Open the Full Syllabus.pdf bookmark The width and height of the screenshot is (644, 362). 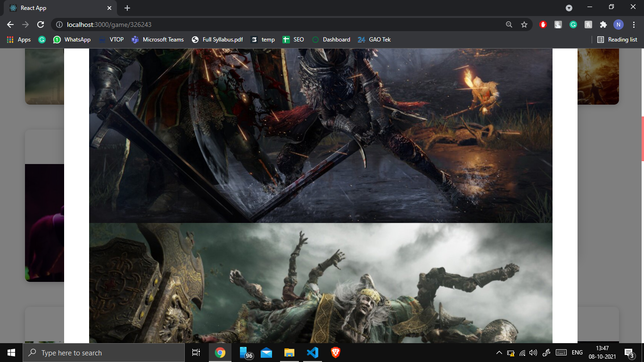217,40
